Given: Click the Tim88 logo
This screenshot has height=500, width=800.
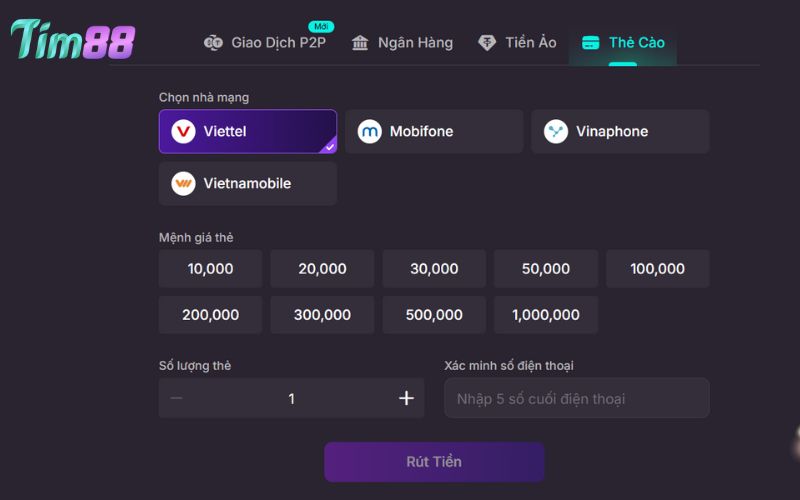Looking at the screenshot, I should pyautogui.click(x=72, y=40).
